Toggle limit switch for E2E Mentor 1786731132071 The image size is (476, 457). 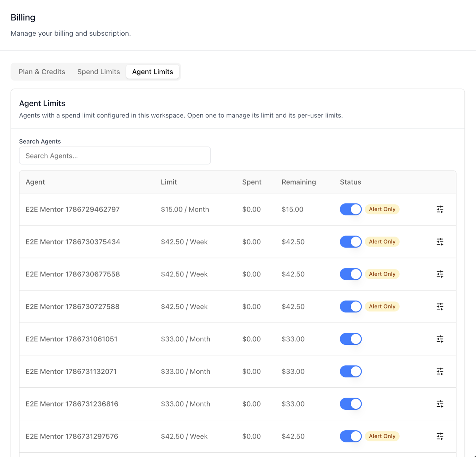(x=351, y=371)
